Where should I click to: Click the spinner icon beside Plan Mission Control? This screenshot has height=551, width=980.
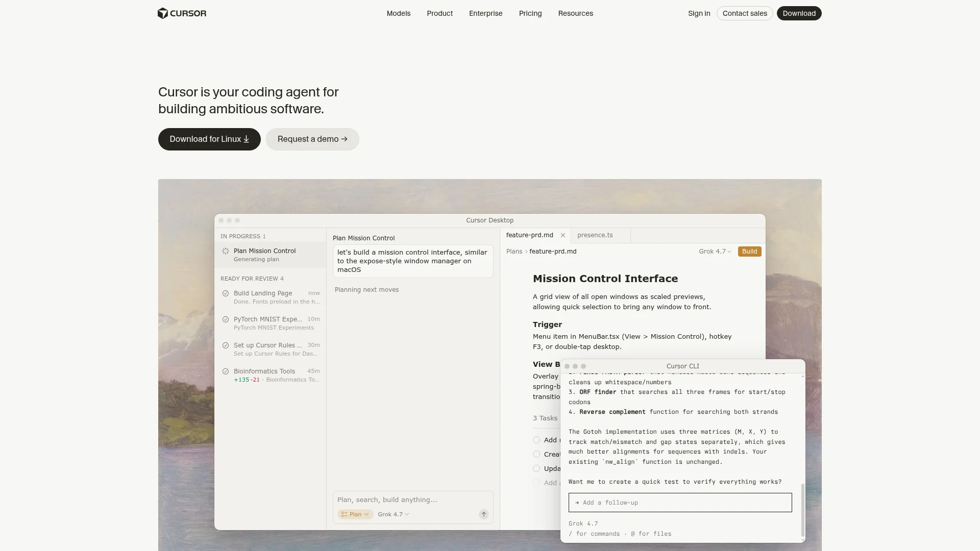point(226,251)
